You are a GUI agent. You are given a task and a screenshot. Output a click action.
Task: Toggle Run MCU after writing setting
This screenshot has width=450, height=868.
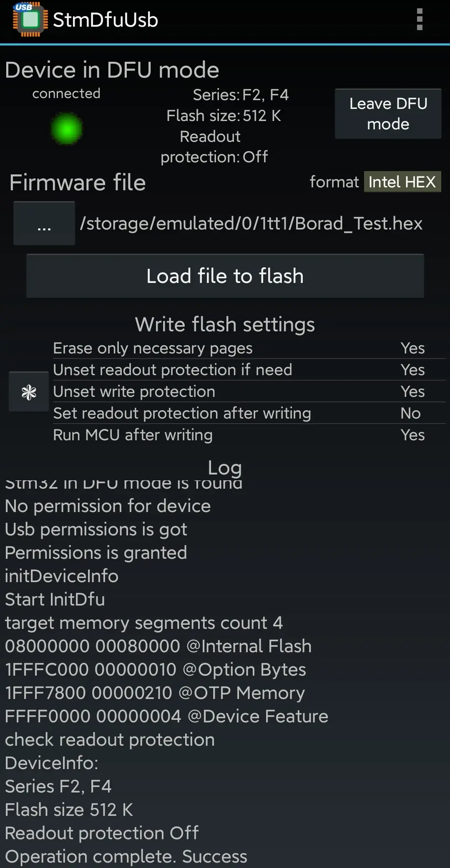[x=249, y=435]
